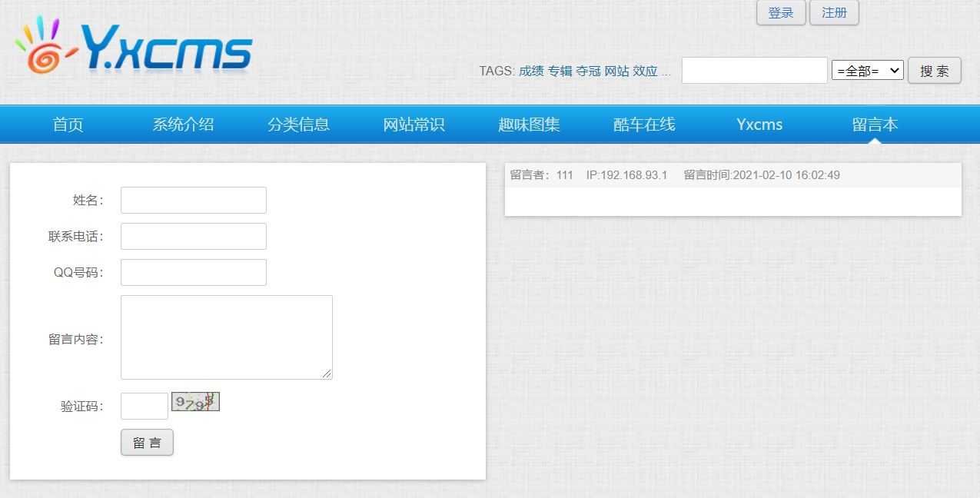Click the TAGS: label
Viewport: 980px width, 498px height.
click(x=497, y=71)
